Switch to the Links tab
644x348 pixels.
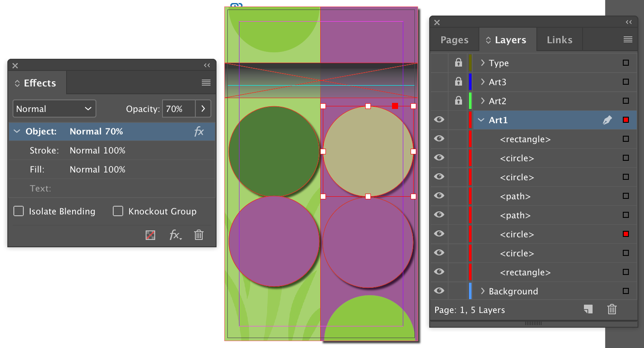[560, 40]
